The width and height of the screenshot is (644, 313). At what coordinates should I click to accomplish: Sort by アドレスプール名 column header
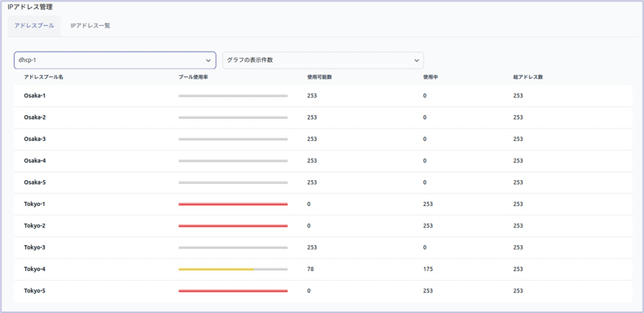coord(44,78)
